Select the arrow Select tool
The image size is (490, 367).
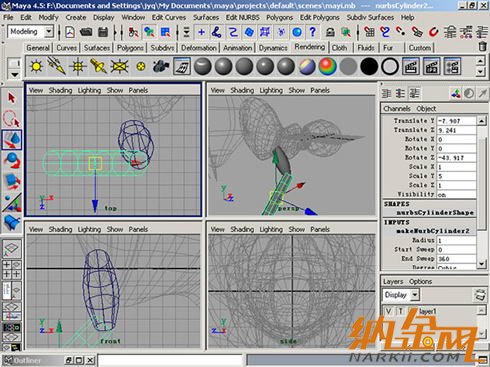pos(12,98)
